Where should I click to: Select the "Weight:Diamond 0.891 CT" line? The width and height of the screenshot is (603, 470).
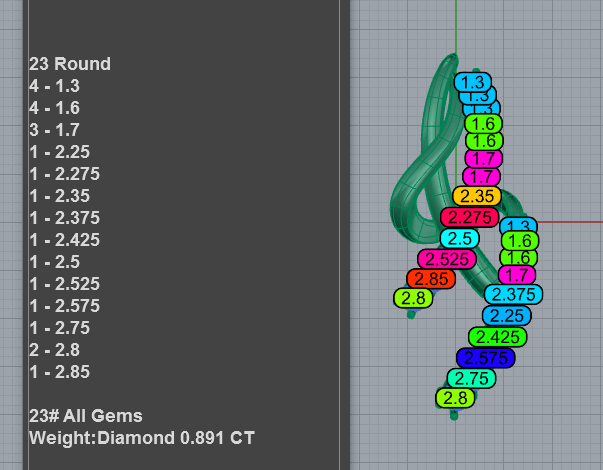[x=142, y=438]
